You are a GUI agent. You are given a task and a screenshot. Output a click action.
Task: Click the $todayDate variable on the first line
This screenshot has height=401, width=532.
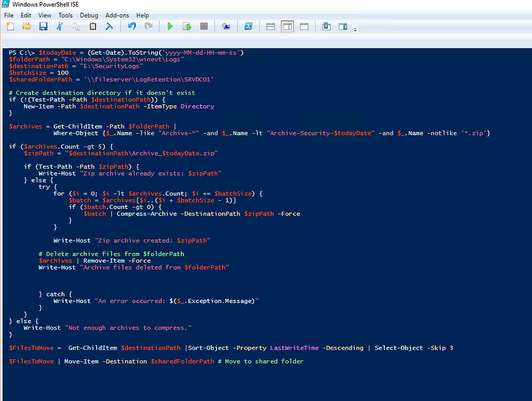(58, 53)
